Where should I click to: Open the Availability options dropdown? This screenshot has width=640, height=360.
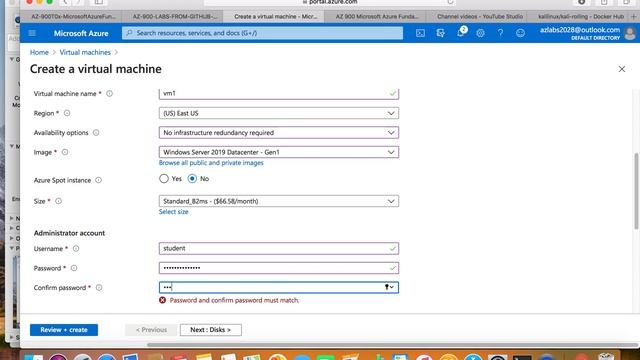279,133
